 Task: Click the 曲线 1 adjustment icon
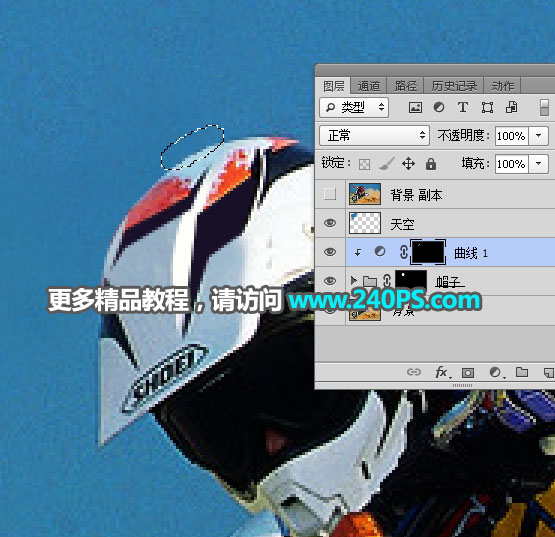380,252
